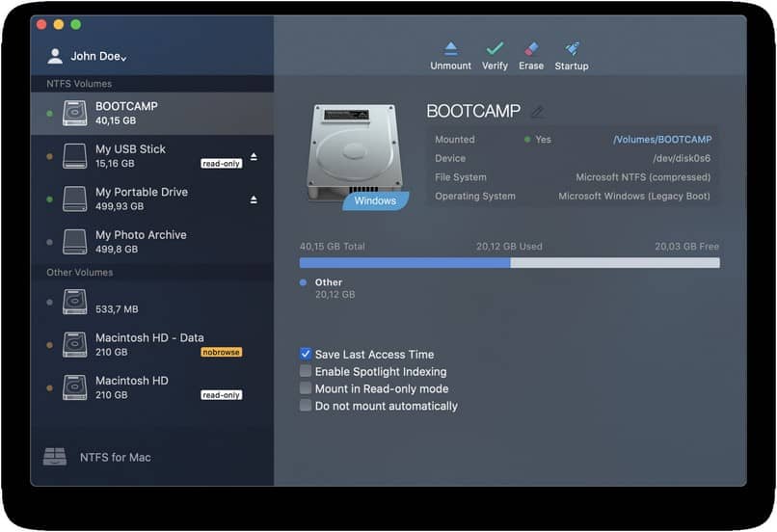Screen dimensions: 777x532
Task: Click the green status dot beside BOOTCAMP
Action: click(x=49, y=114)
